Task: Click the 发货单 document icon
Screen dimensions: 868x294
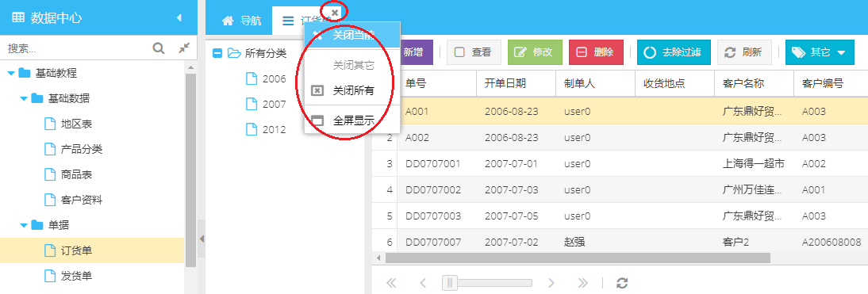Action: tap(50, 275)
